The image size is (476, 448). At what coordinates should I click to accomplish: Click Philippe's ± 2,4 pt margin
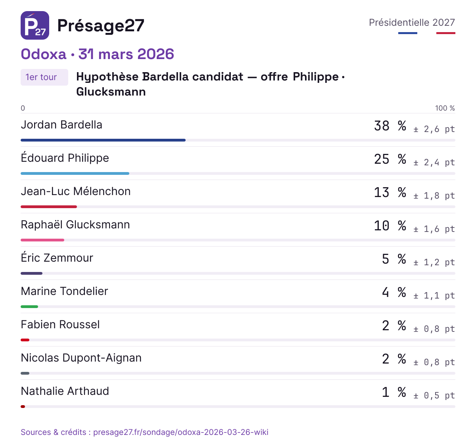(x=434, y=163)
